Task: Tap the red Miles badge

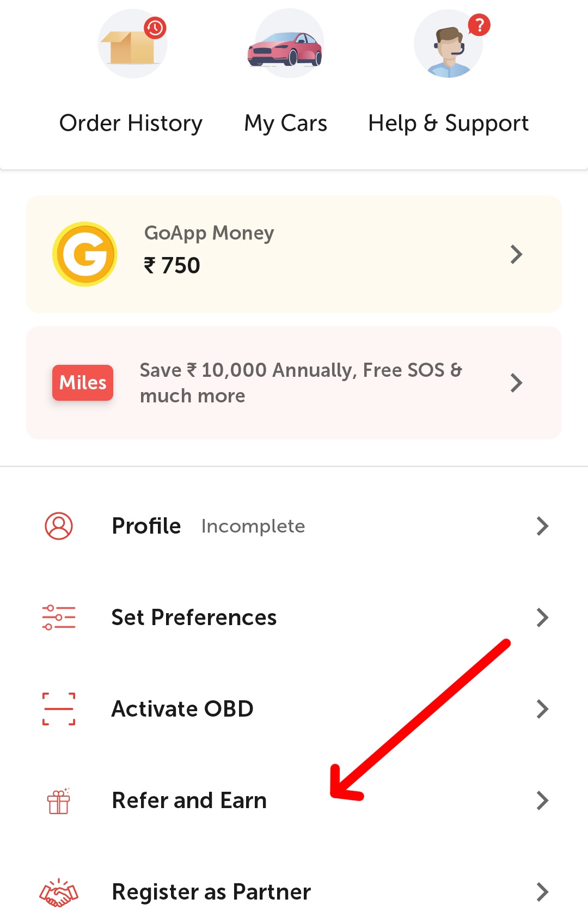Action: tap(83, 382)
